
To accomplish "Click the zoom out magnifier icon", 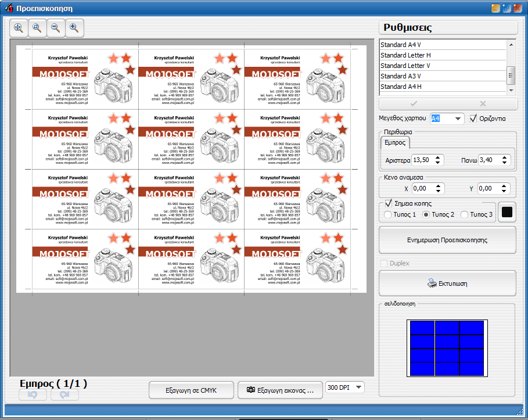I will tap(56, 28).
